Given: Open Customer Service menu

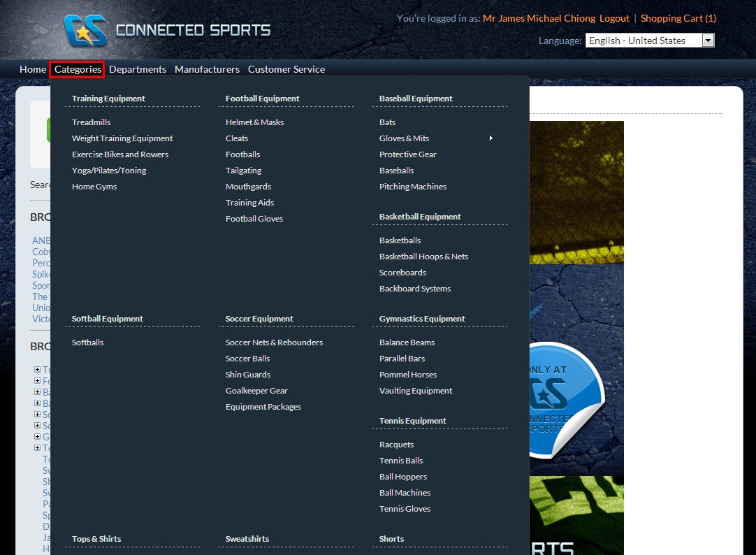Looking at the screenshot, I should coord(286,69).
